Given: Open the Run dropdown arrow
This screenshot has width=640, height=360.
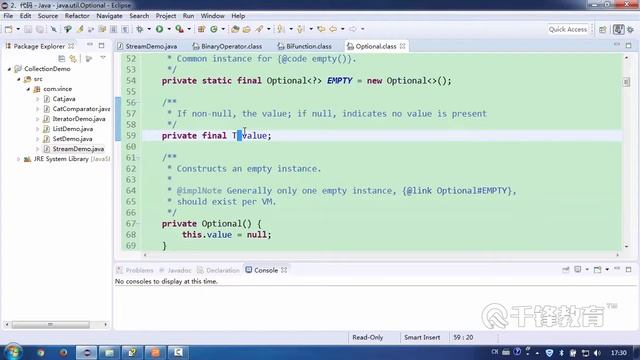Looking at the screenshot, I should tap(169, 29).
